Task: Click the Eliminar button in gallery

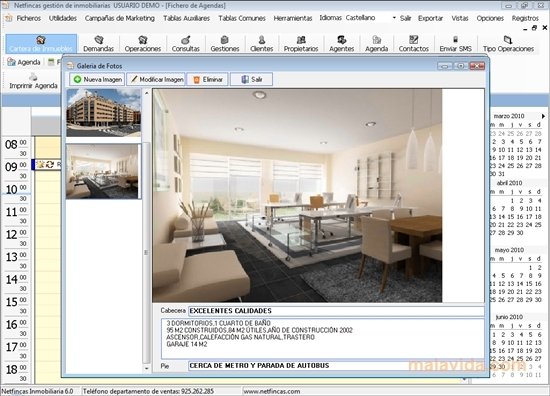Action: coord(208,79)
